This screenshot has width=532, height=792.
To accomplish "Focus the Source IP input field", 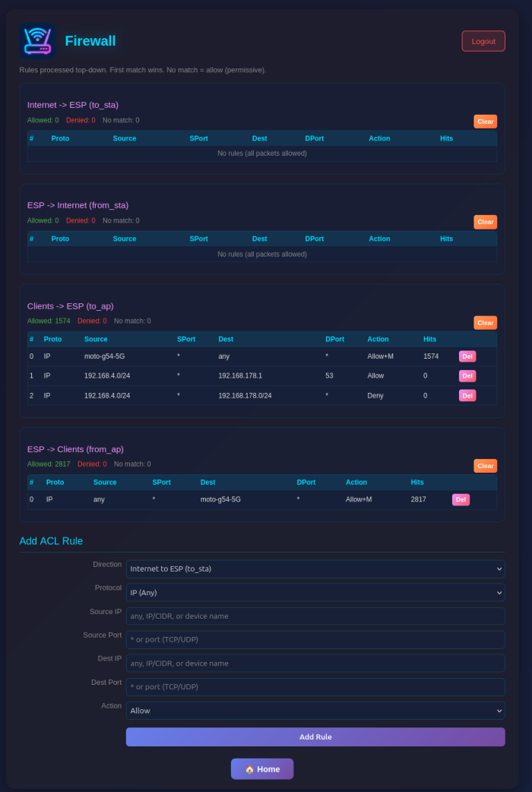I will [315, 616].
